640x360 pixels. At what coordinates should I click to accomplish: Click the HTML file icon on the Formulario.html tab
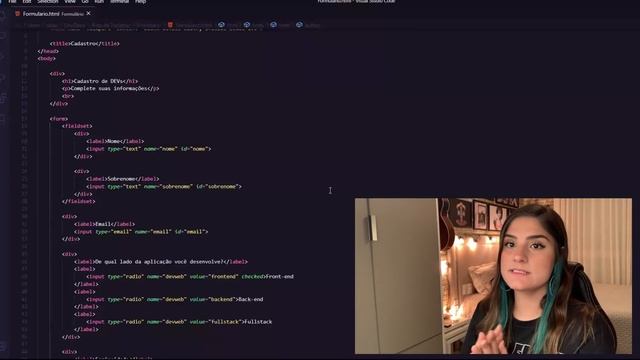click(18, 13)
